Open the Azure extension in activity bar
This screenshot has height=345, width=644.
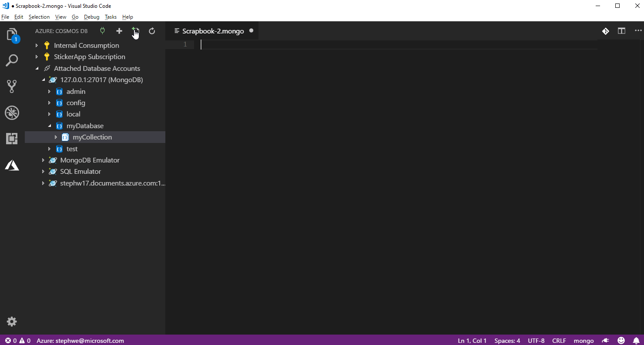12,165
